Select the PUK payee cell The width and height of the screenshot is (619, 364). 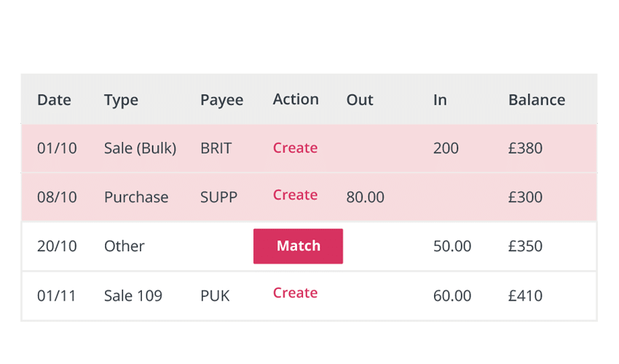point(215,296)
